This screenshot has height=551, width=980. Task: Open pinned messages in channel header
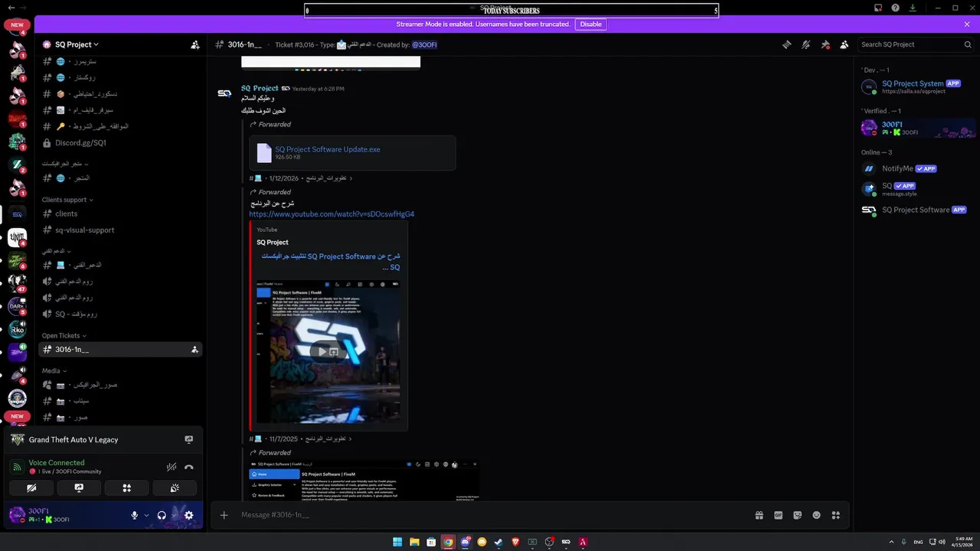825,44
